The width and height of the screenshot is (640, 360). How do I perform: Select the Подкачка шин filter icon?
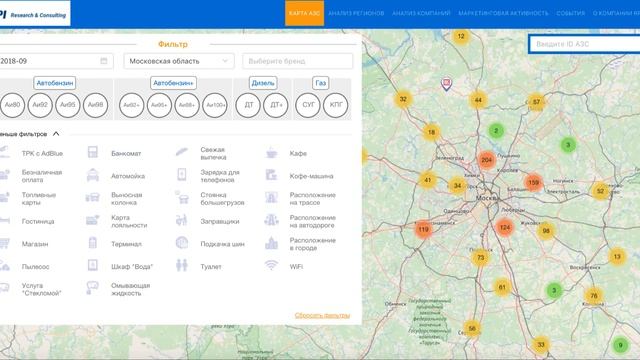[182, 243]
